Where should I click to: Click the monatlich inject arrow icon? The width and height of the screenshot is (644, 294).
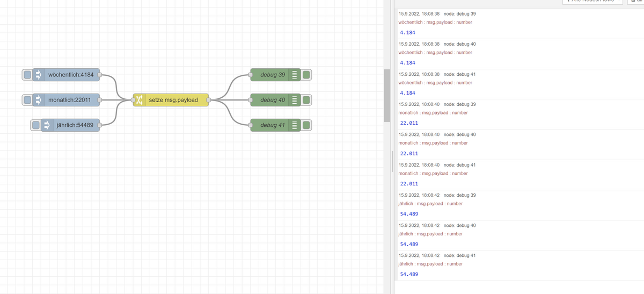point(38,100)
